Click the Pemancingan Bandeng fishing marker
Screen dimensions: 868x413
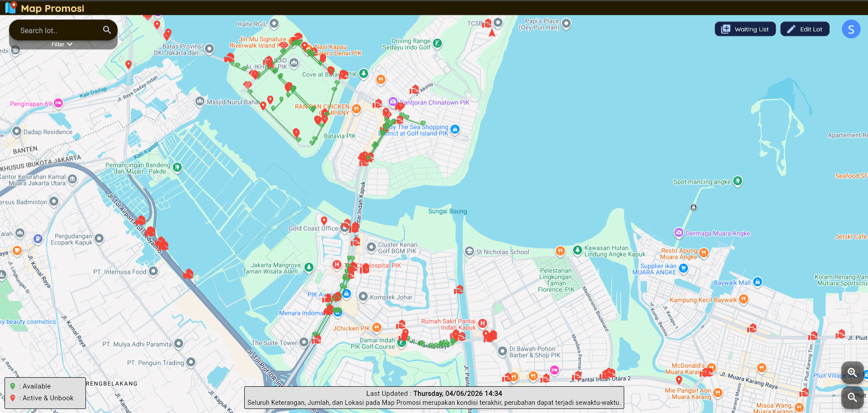[177, 167]
